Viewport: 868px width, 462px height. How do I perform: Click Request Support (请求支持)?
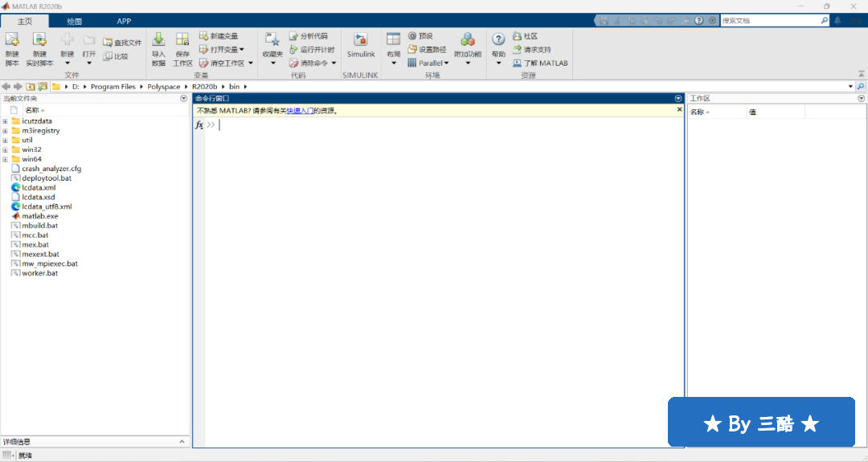pos(531,50)
